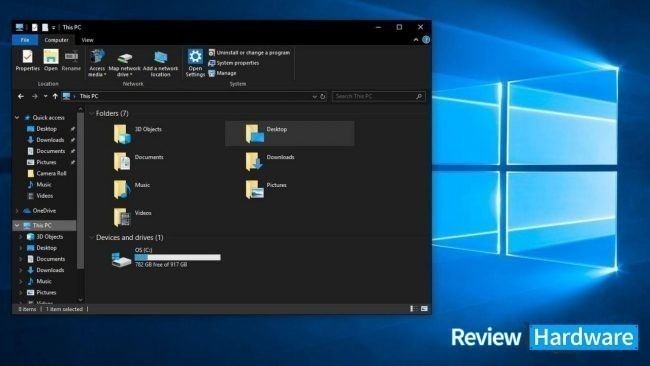Image resolution: width=650 pixels, height=366 pixels.
Task: Switch to the View ribbon tab
Action: tap(87, 40)
